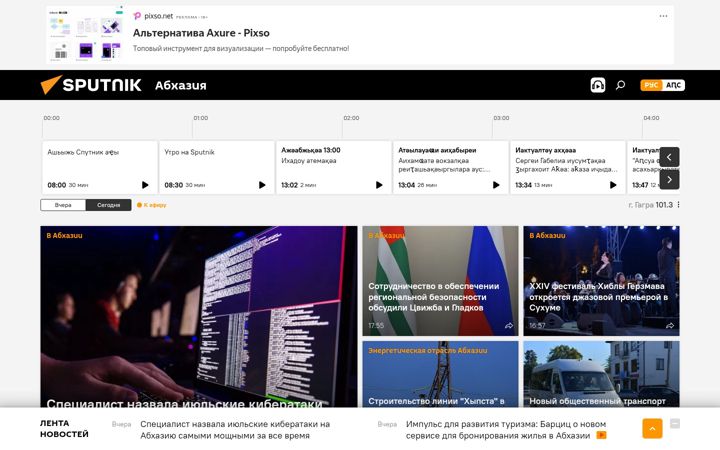This screenshot has width=720, height=450.
Task: Play the Ажәабжьқәа 13:00 program
Action: [x=379, y=185]
